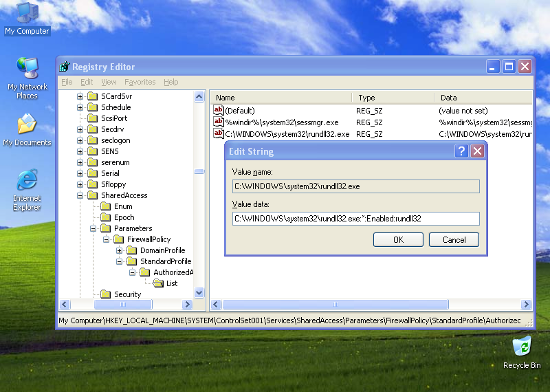This screenshot has height=392, width=550.
Task: Click the Serial folder icon
Action: click(93, 173)
